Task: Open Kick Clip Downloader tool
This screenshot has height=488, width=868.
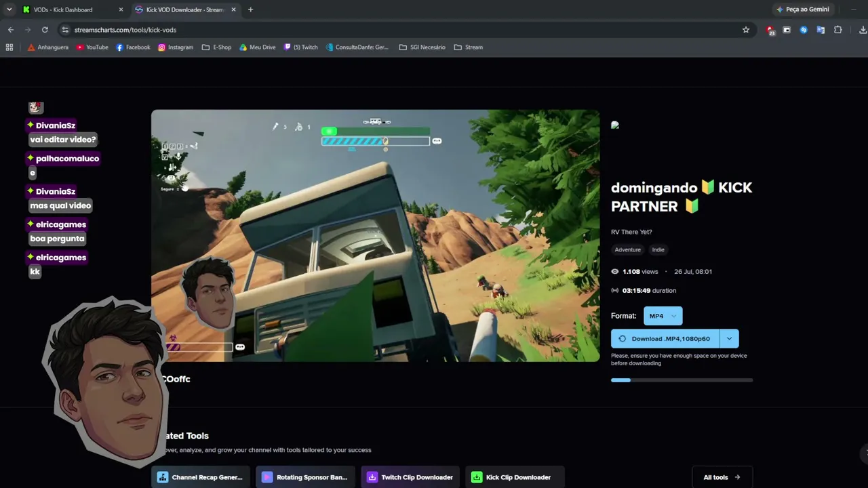Action: pyautogui.click(x=515, y=477)
